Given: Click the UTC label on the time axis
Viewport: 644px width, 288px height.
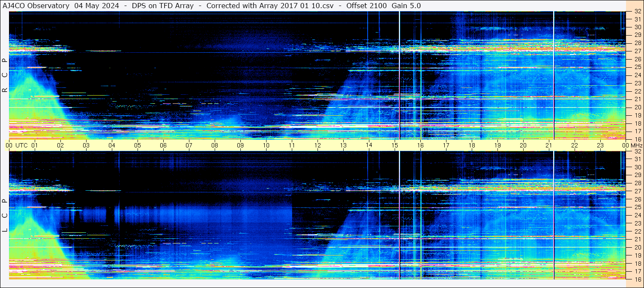Looking at the screenshot, I should [21, 145].
